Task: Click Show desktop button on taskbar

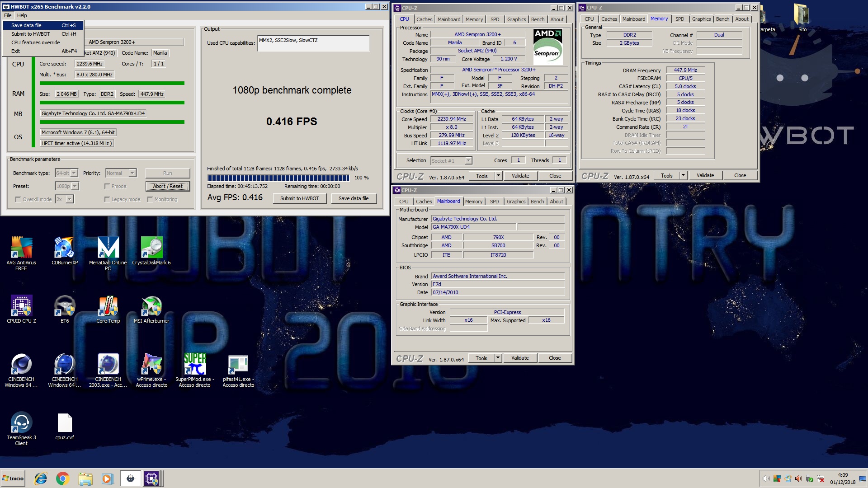Action: coord(863,479)
